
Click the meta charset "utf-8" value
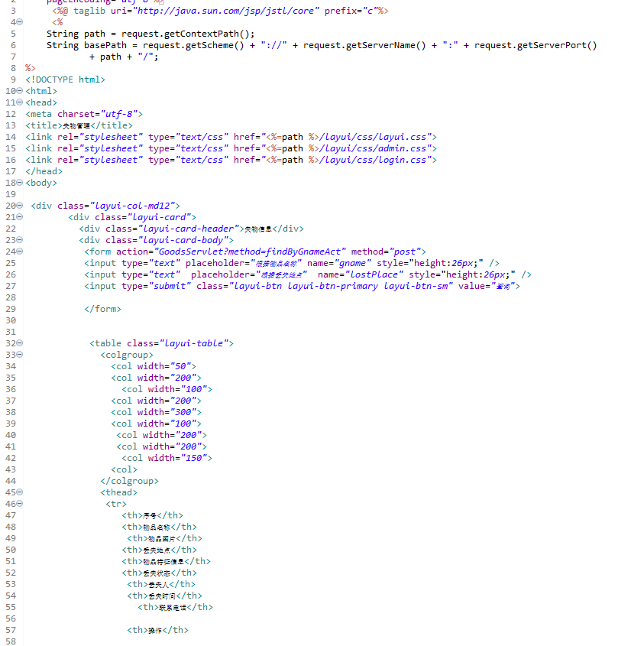tap(119, 114)
